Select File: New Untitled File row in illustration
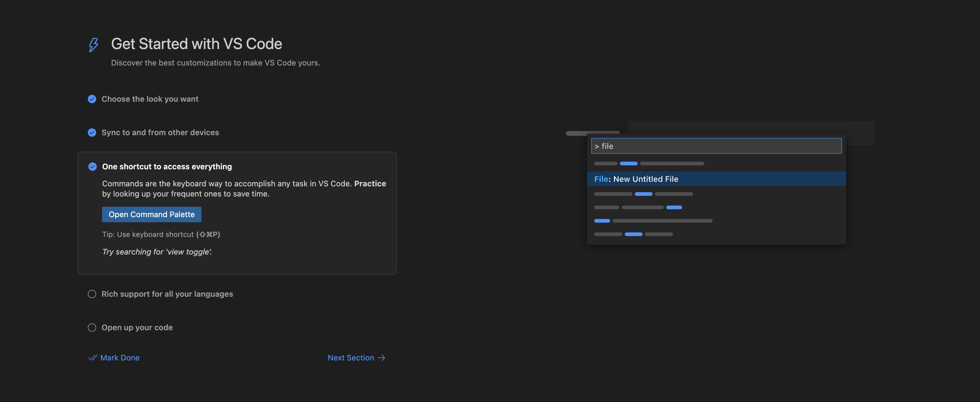Screen dimensions: 980x402 coord(716,179)
